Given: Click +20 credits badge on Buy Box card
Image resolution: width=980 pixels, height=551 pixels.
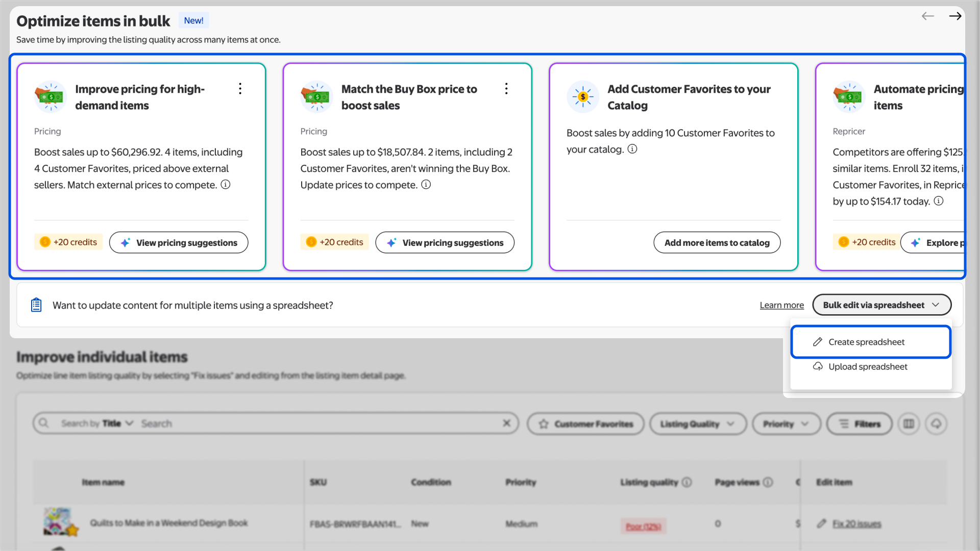Looking at the screenshot, I should (335, 242).
